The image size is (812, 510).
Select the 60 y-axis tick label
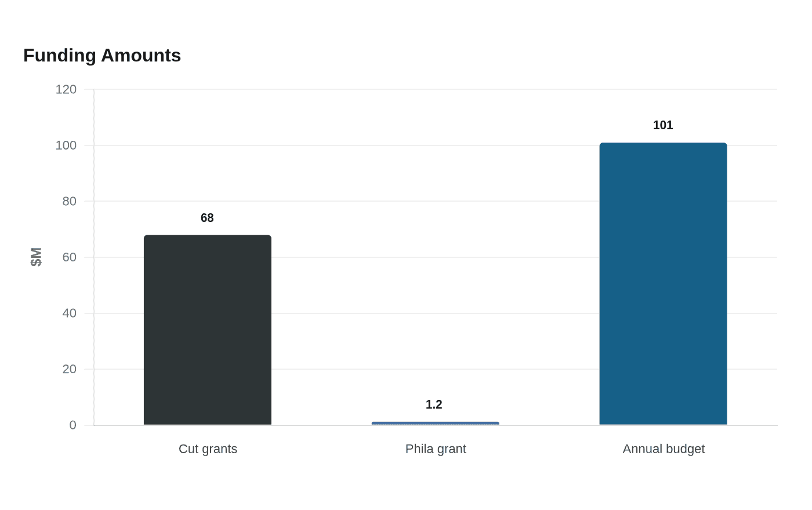pyautogui.click(x=70, y=257)
